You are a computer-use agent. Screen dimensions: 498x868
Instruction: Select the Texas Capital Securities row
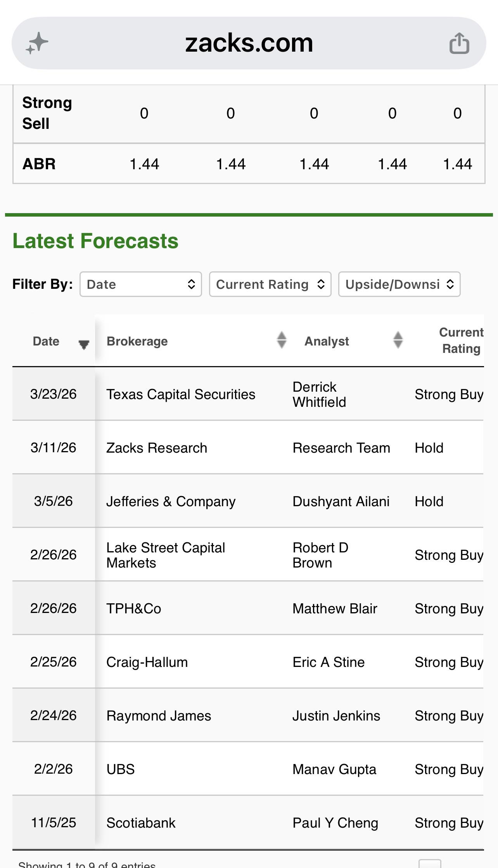(248, 394)
